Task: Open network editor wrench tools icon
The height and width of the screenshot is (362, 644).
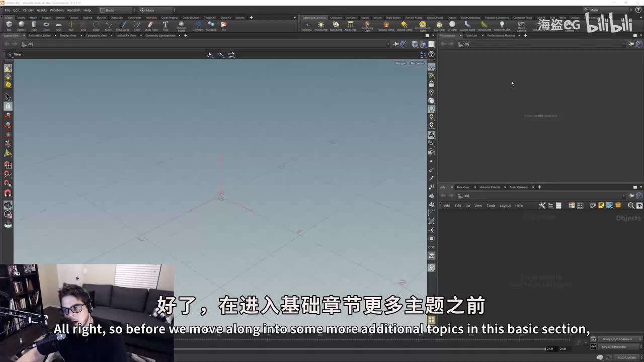Action: [542, 206]
